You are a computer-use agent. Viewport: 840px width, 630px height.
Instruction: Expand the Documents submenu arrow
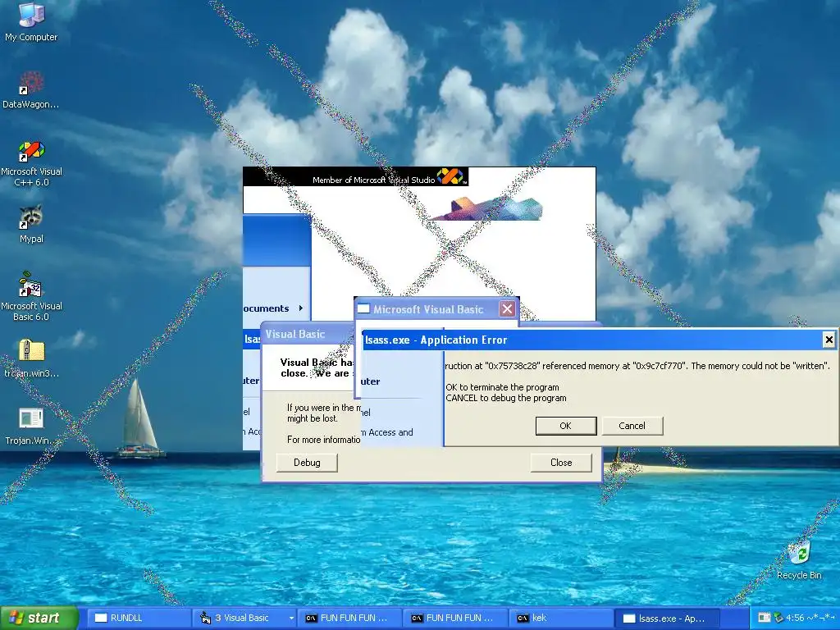(300, 308)
